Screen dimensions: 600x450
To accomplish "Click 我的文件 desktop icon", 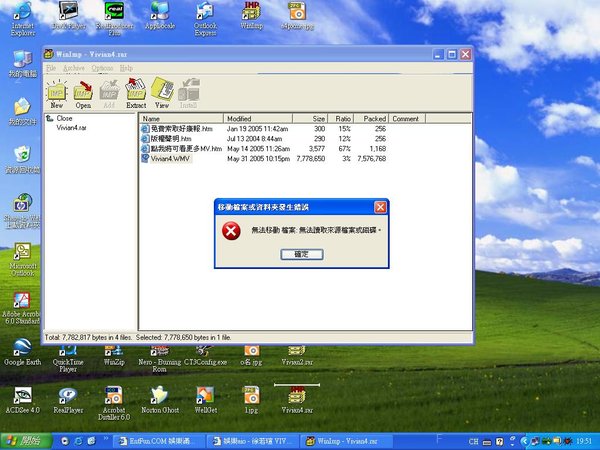I will click(x=23, y=112).
